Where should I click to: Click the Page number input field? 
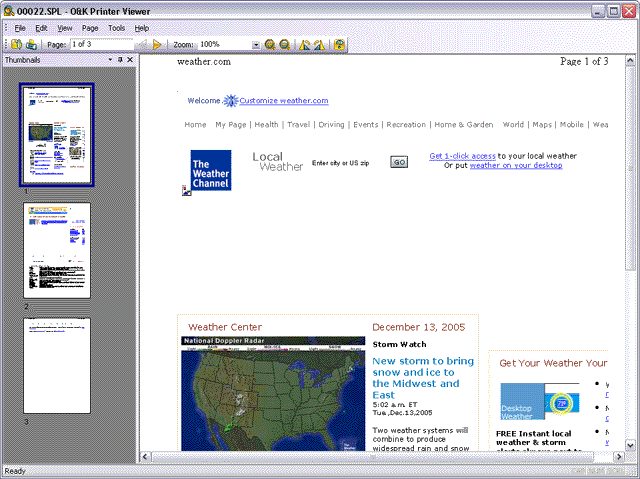(101, 44)
